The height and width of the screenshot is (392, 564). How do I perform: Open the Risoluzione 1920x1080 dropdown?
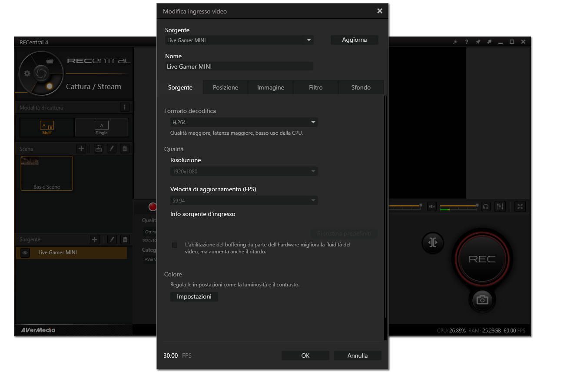tap(244, 171)
